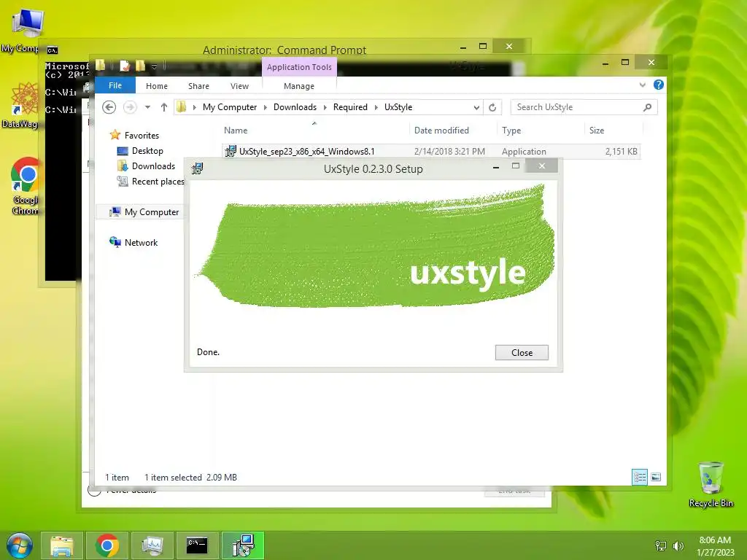This screenshot has width=747, height=560.
Task: Sort by the Type column header
Action: pos(511,131)
